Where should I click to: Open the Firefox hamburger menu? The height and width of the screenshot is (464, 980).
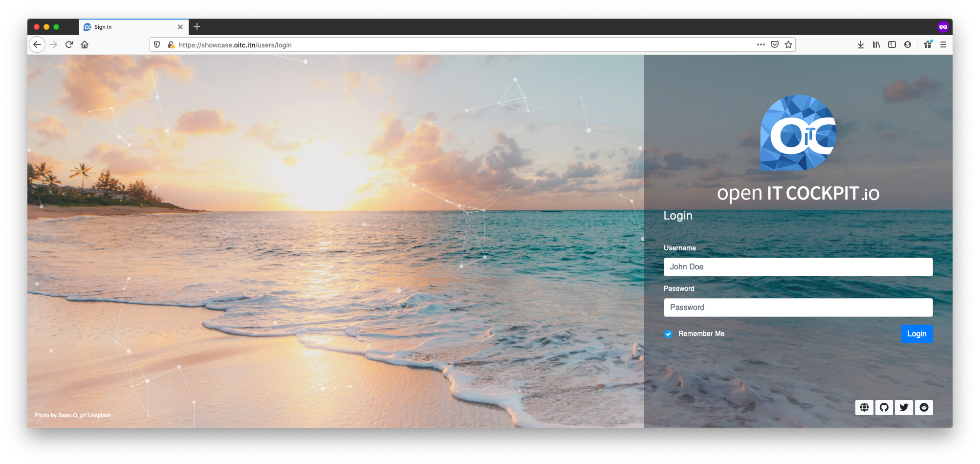point(943,44)
